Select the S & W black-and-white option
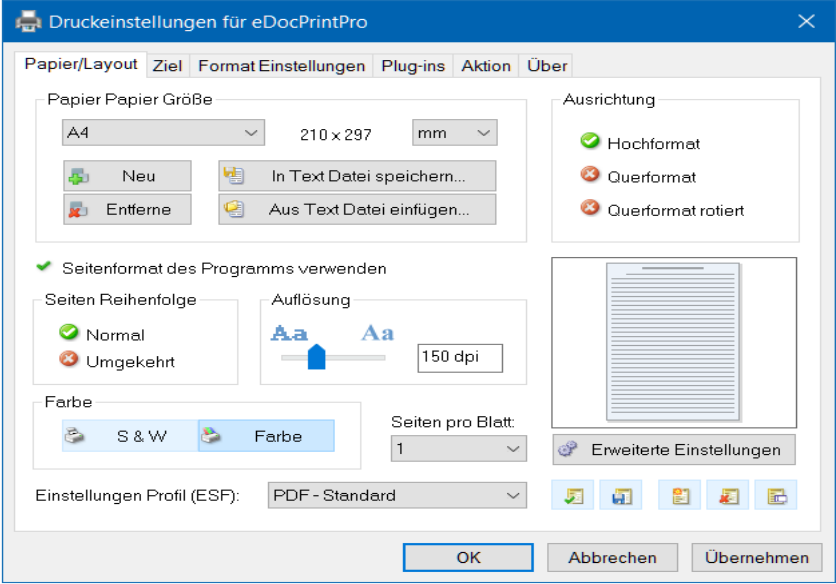The height and width of the screenshot is (584, 836). [x=130, y=436]
